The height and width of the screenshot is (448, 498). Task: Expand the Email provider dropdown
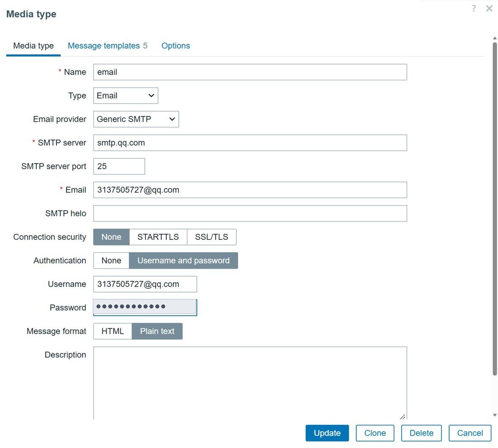[136, 119]
